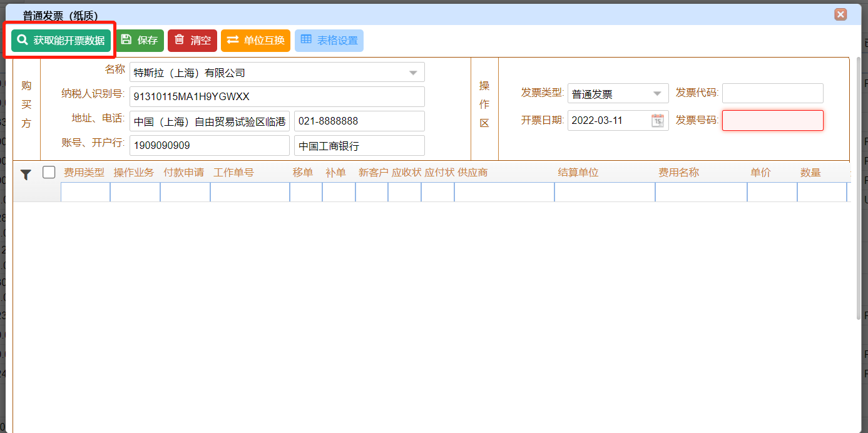868x433 pixels.
Task: Sort by 费用名称 column header
Action: coord(678,173)
